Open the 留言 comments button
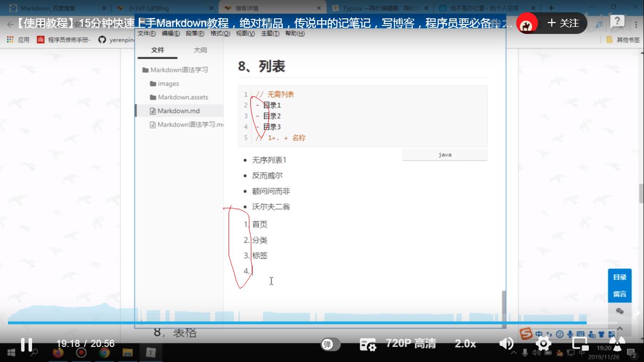This screenshot has width=644, height=362. pos(619,294)
